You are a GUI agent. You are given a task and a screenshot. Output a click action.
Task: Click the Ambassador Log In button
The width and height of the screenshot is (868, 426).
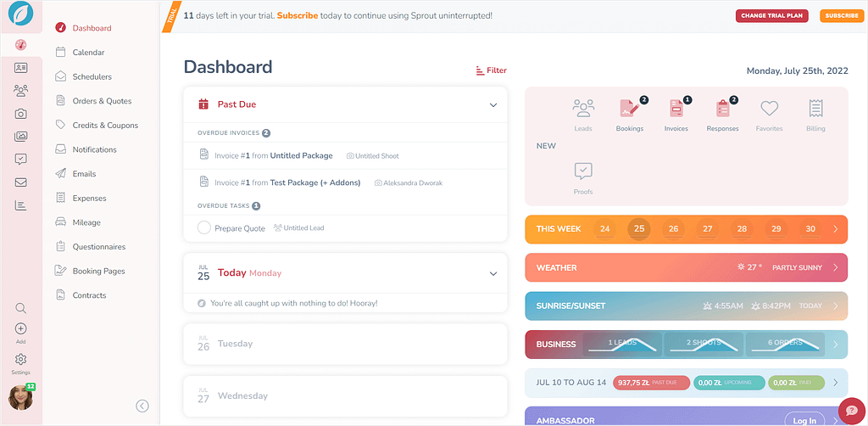pos(805,420)
